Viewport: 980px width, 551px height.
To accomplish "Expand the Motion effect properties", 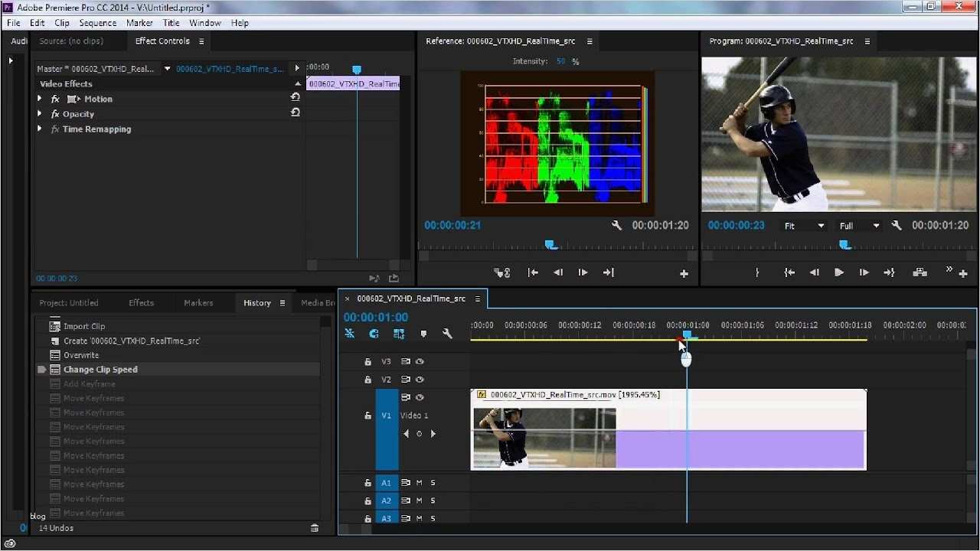I will 40,99.
